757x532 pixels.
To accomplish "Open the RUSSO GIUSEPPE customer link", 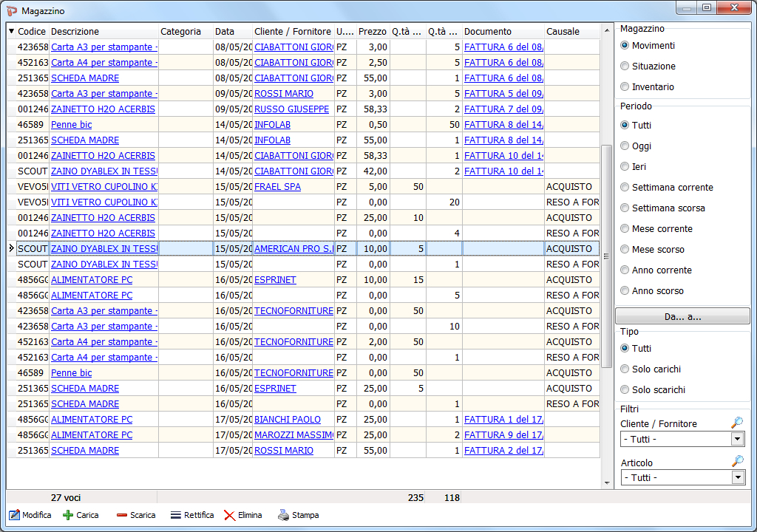I will pos(291,109).
